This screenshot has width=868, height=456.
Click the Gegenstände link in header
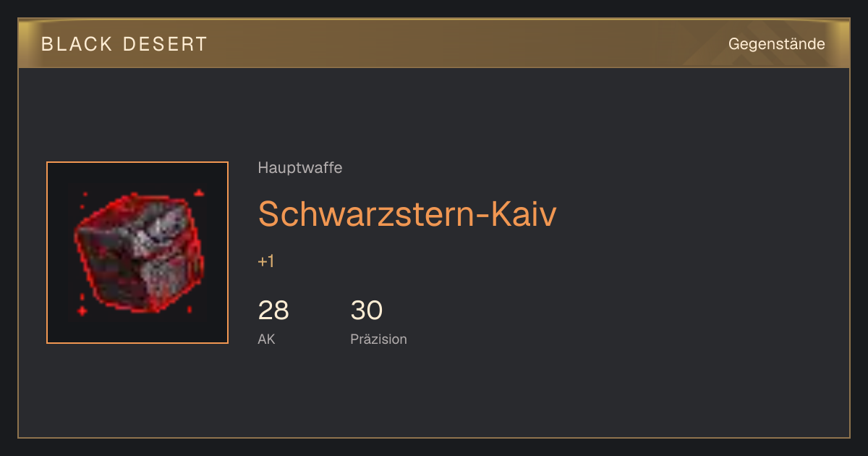pos(776,44)
